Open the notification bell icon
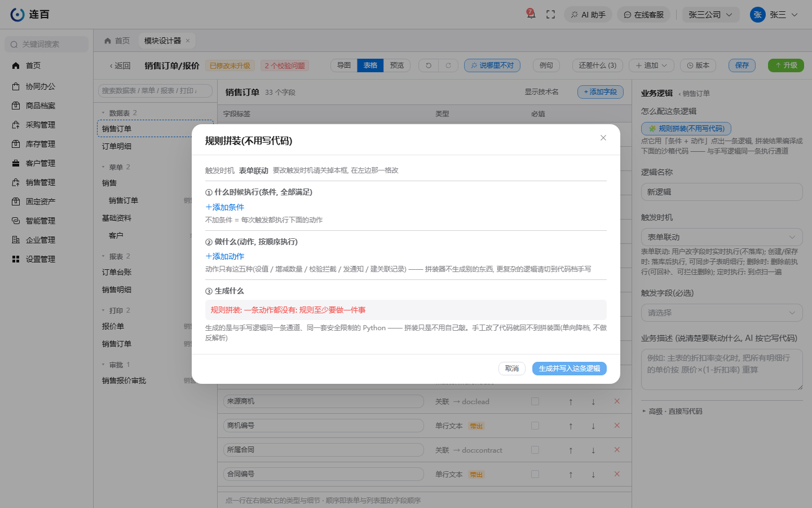 (x=531, y=14)
